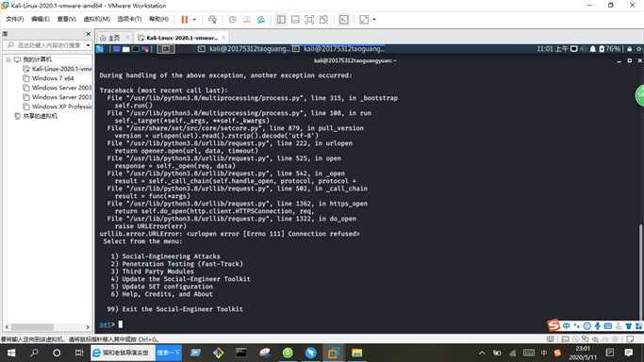Click the notification bell in Kali panel

593,49
